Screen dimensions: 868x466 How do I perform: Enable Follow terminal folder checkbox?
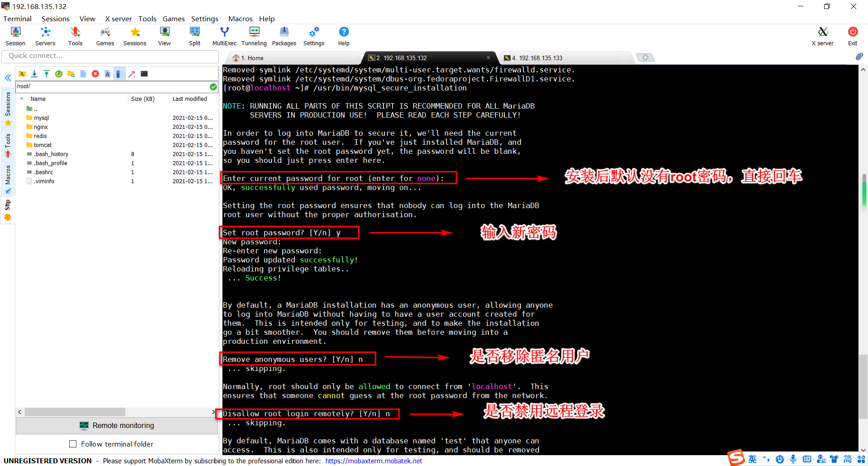pos(73,444)
